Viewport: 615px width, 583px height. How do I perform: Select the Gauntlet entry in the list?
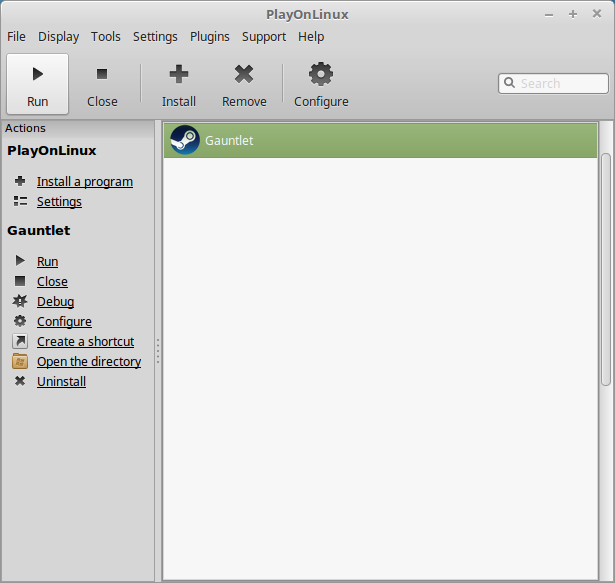pyautogui.click(x=380, y=140)
